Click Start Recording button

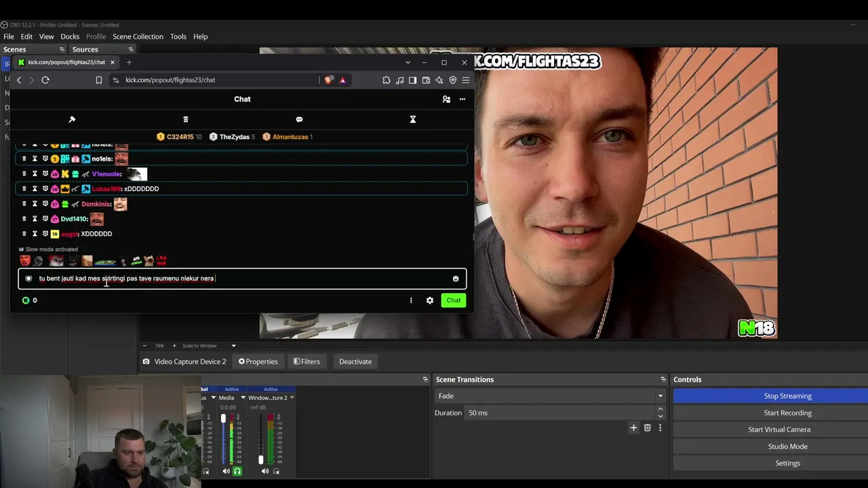(x=787, y=413)
